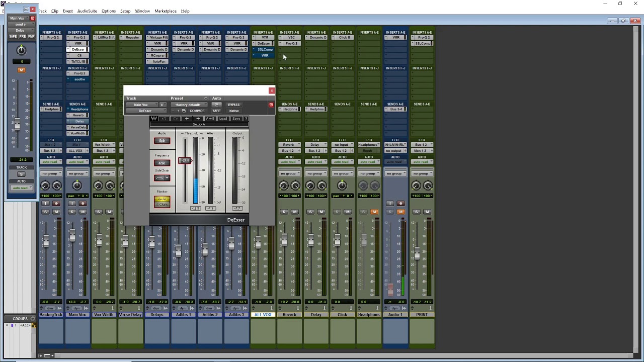Open the Clip menu
Viewport: 644px width, 362px height.
pos(54,11)
